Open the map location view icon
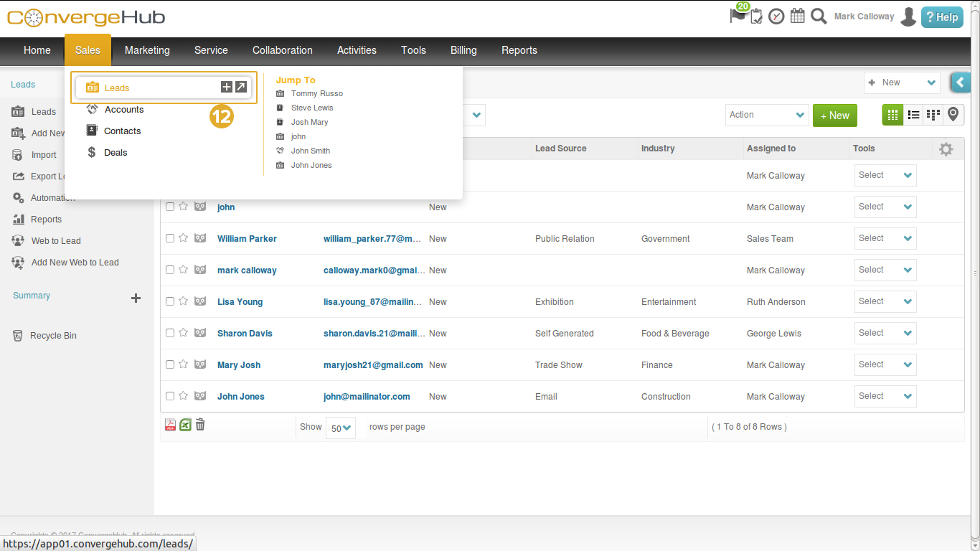The image size is (980, 551). tap(953, 115)
